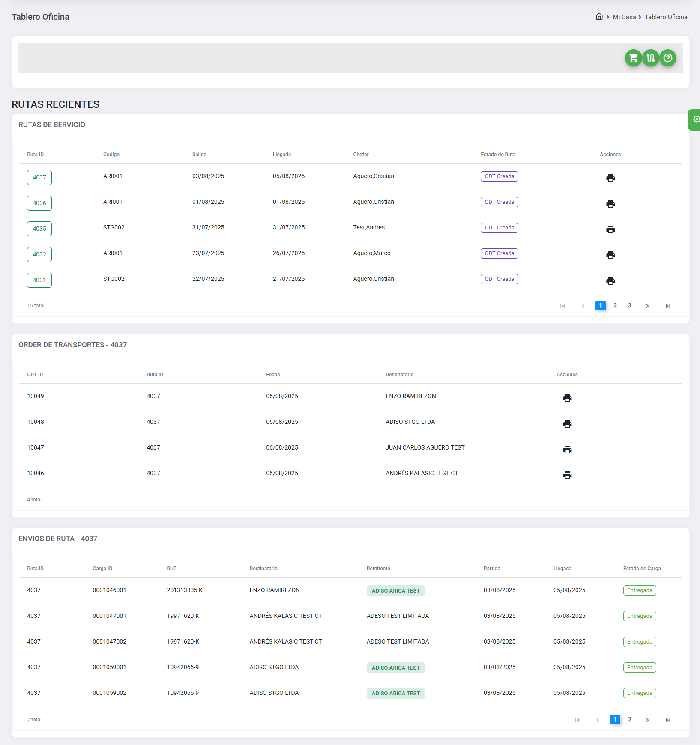The image size is (700, 745).
Task: Select route ID 4036 badge
Action: 39,203
